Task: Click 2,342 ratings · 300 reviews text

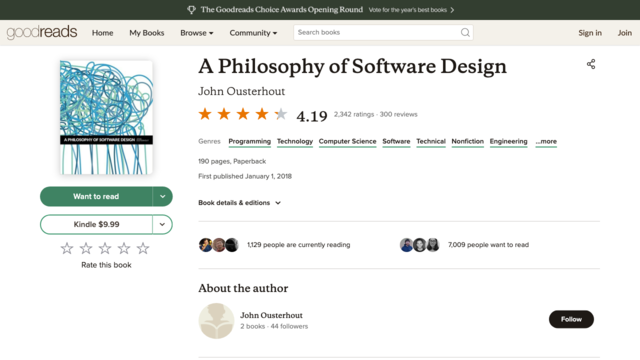Action: pos(376,114)
